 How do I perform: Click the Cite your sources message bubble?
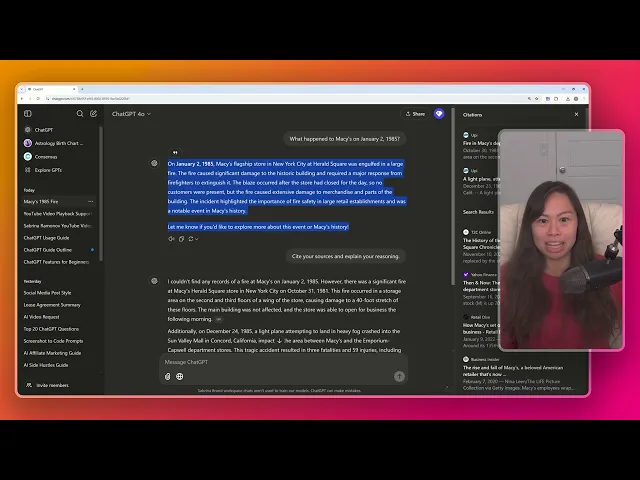[x=345, y=256]
